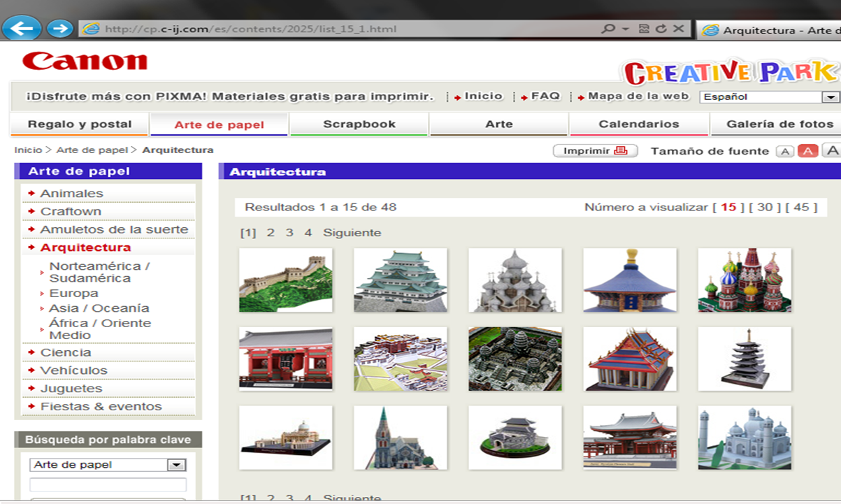The image size is (841, 504).
Task: Switch to the Scrapbook tab
Action: point(359,124)
